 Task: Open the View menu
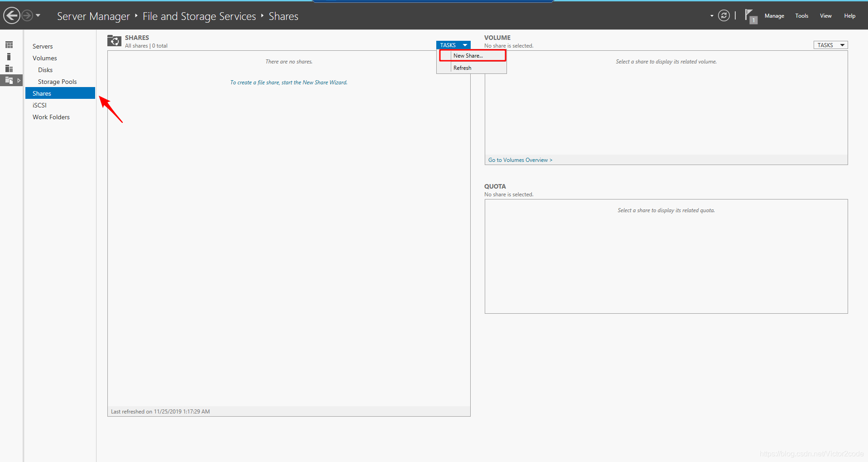(825, 16)
